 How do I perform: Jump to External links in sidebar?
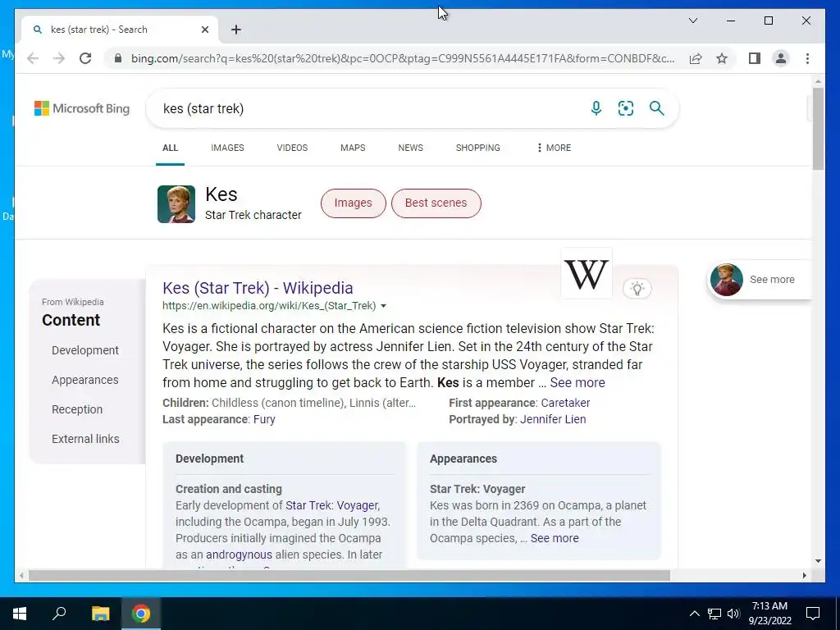click(x=85, y=439)
